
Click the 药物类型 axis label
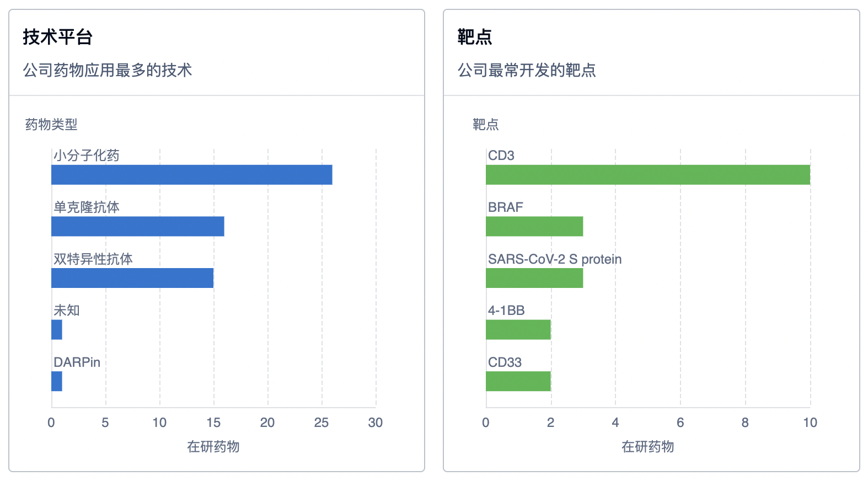(x=51, y=125)
